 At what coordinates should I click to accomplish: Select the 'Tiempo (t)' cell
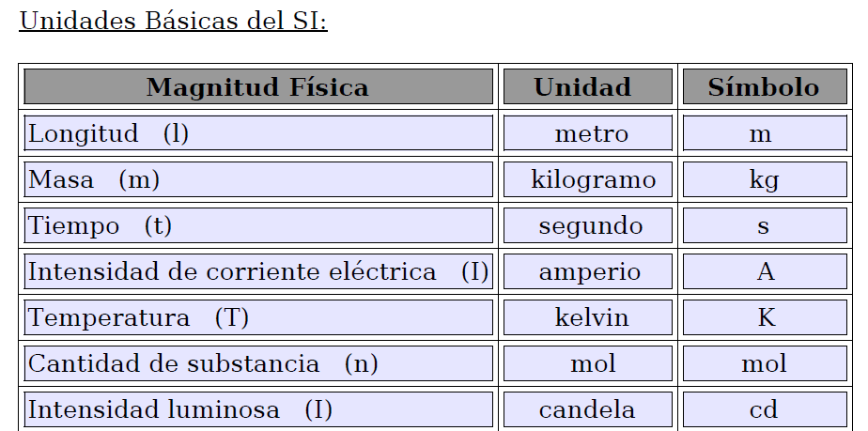tap(257, 225)
